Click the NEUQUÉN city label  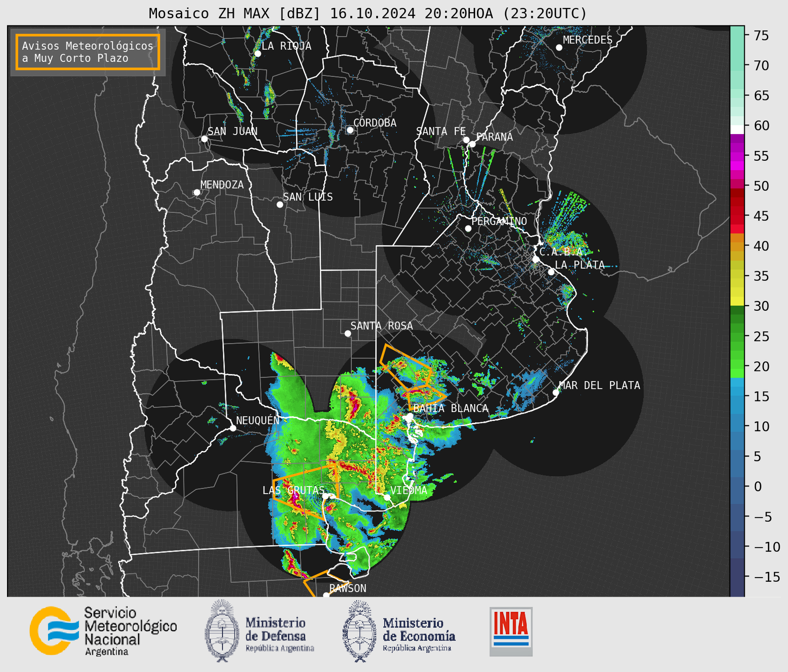257,420
